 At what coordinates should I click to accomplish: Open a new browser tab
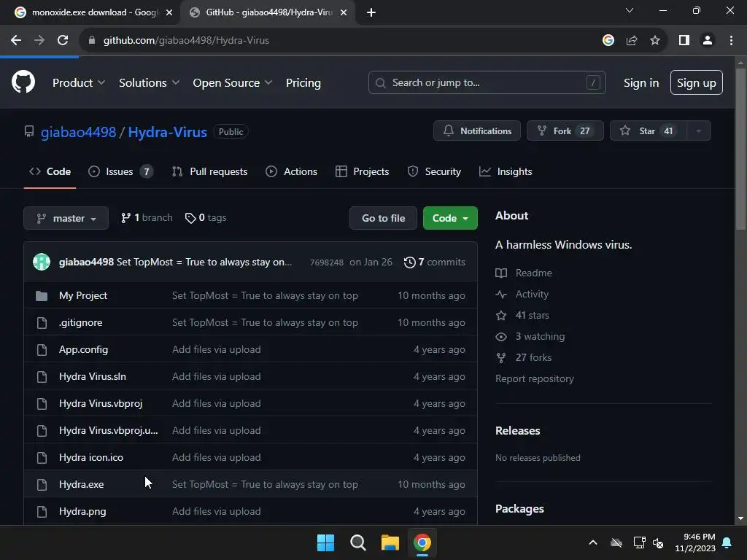tap(371, 12)
